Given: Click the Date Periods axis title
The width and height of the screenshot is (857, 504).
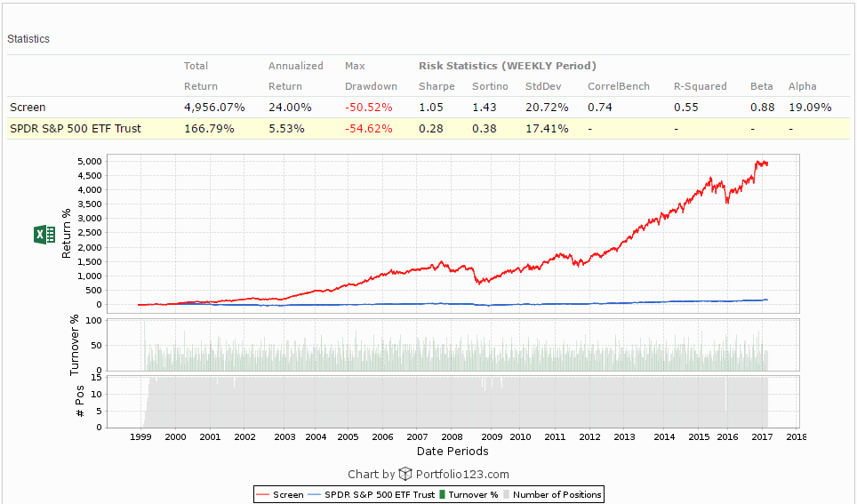Looking at the screenshot, I should [453, 451].
